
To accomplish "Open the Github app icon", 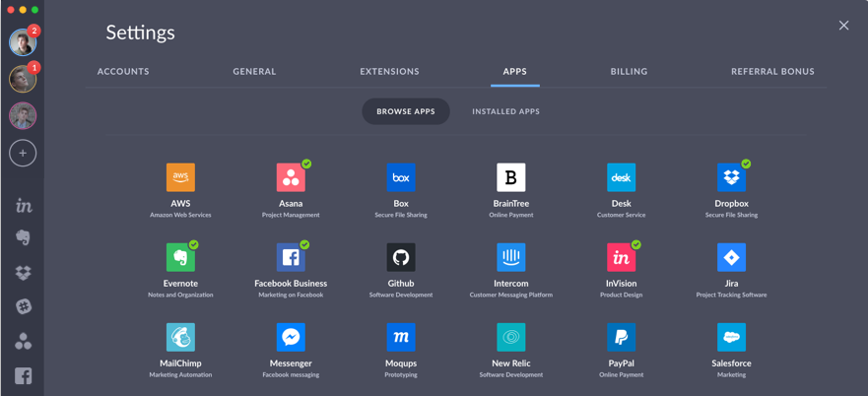I will [x=401, y=257].
